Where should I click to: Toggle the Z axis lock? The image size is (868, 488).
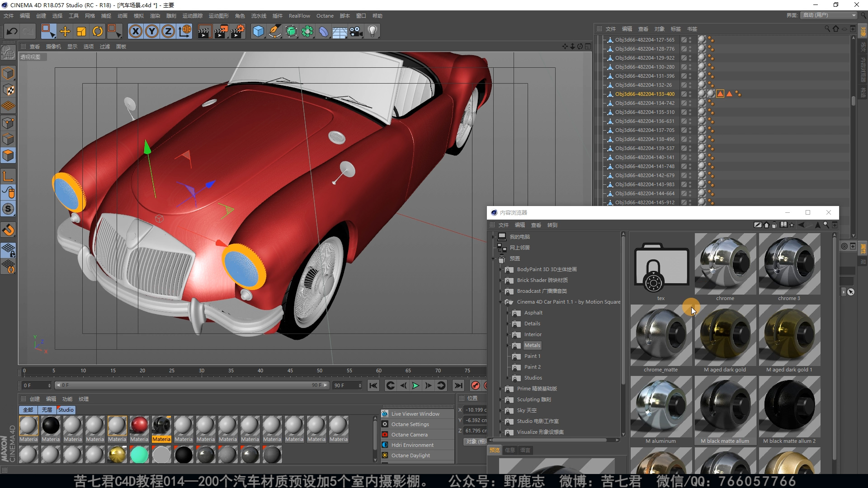point(168,31)
